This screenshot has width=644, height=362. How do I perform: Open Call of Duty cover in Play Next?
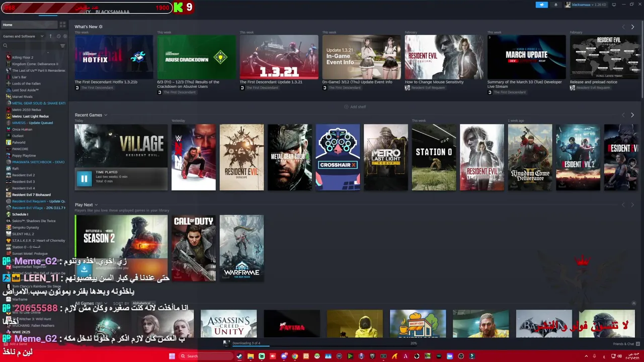coord(194,248)
